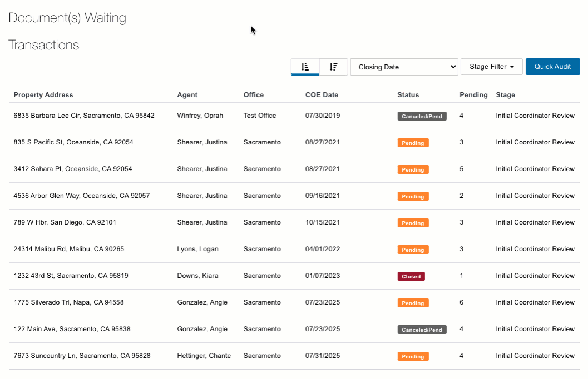Screen dimensions: 588x379
Task: Open 24314 Malibu Rd transaction
Action: click(68, 249)
